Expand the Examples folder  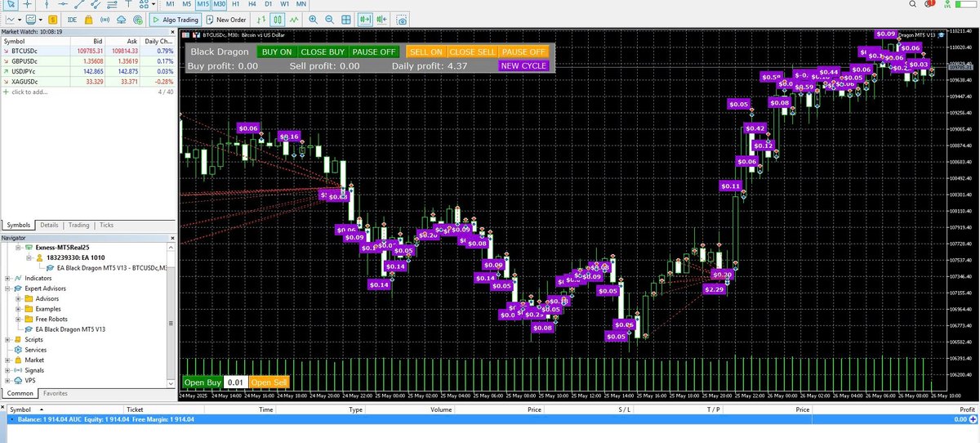[19, 309]
